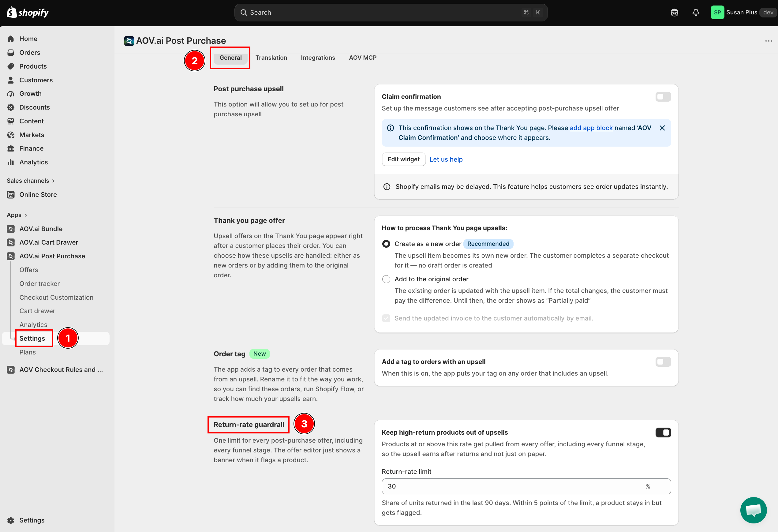This screenshot has height=532, width=778.
Task: Click the Shopify logo
Action: (28, 12)
